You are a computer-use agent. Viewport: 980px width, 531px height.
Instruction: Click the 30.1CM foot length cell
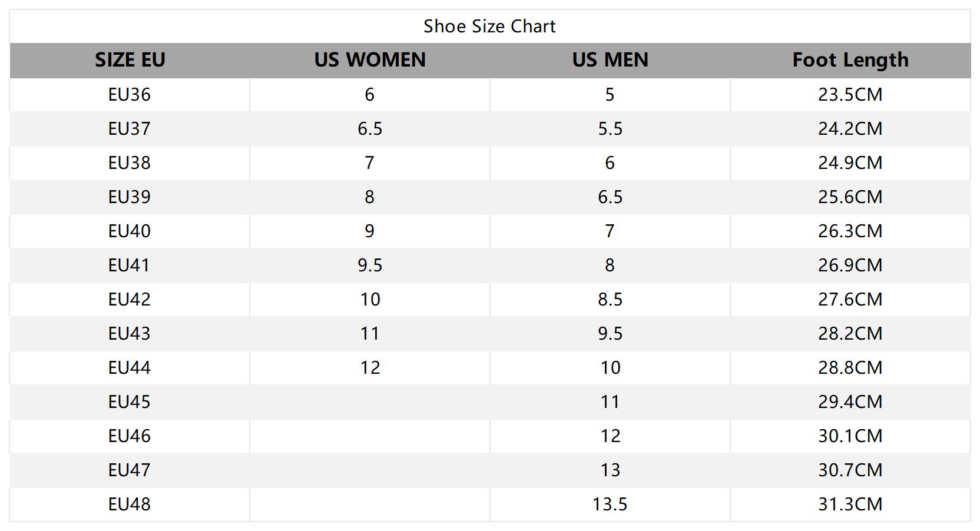850,436
